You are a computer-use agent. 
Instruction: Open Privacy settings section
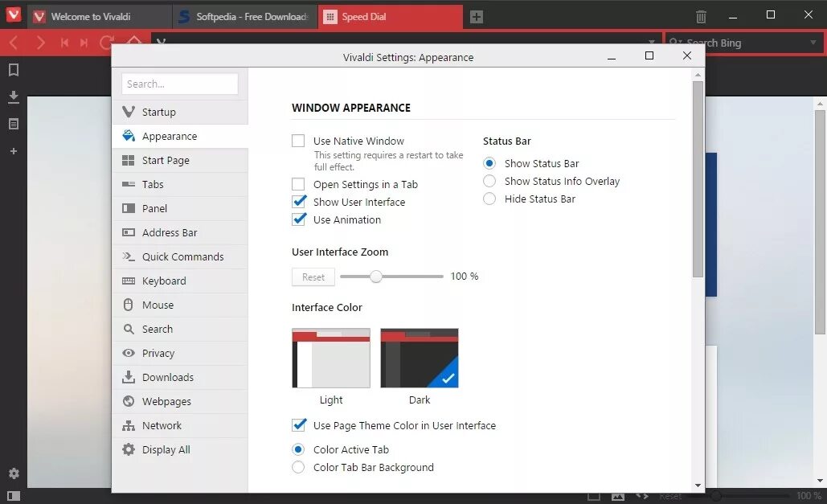[x=180, y=353]
